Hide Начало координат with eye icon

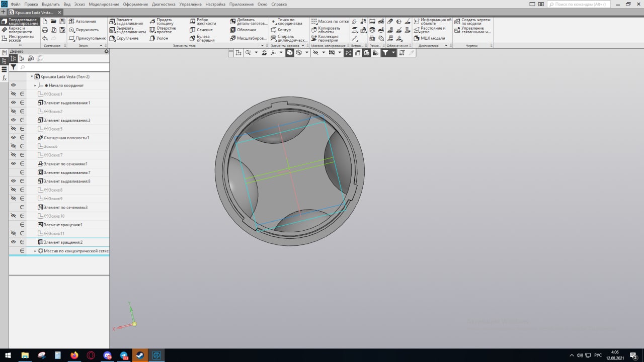pyautogui.click(x=14, y=85)
